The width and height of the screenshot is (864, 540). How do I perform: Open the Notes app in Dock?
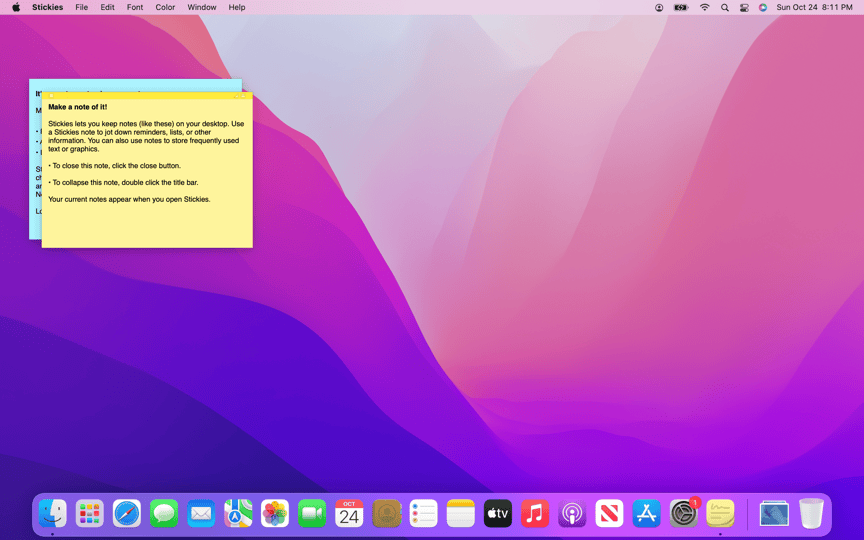click(x=461, y=514)
